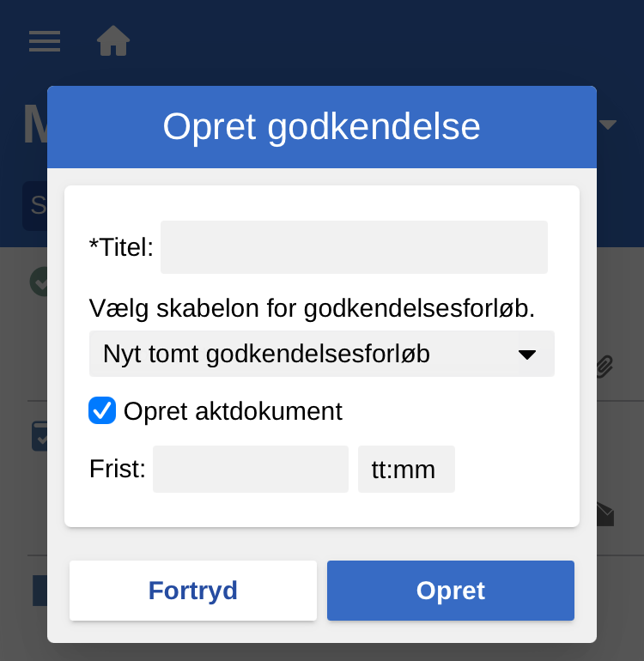Screen dimensions: 644x661
Task: Open the 'Nyt tomt godkendelsesforløb' template dropdown
Action: pyautogui.click(x=309, y=354)
